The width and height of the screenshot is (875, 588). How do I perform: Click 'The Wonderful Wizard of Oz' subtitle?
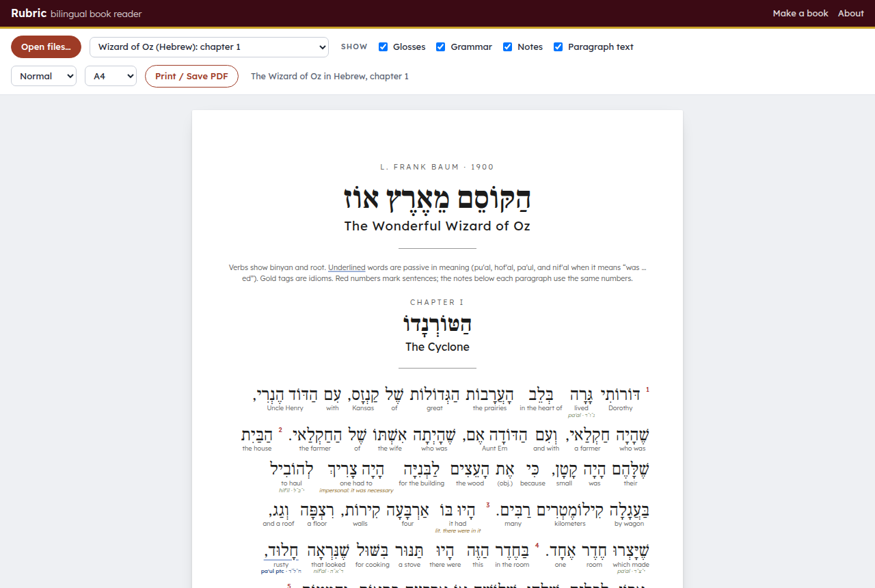[x=437, y=226]
